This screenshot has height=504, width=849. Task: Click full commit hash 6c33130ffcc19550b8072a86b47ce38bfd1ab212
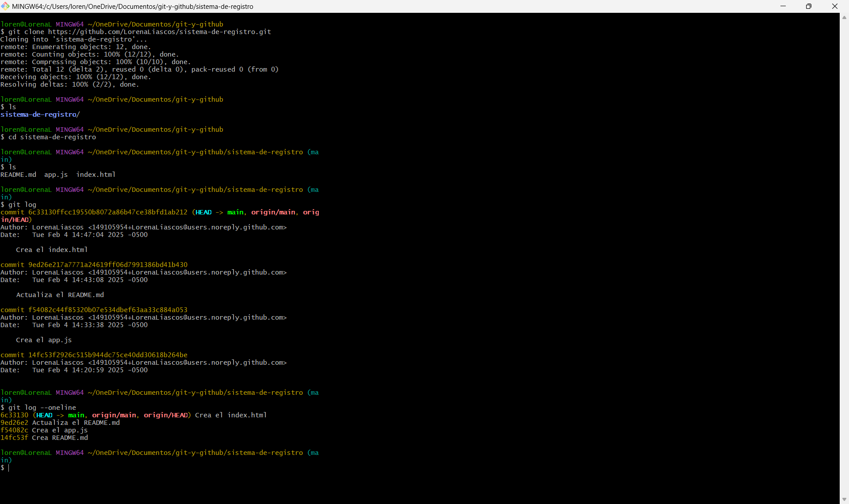(108, 212)
